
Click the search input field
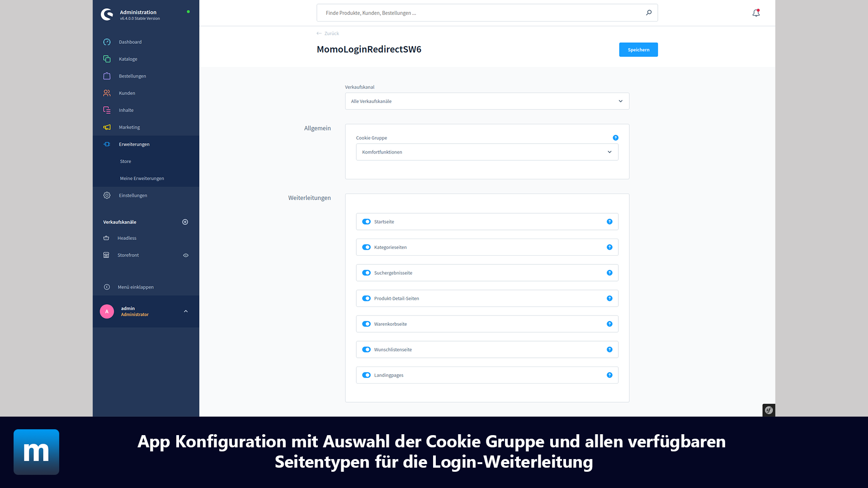point(487,13)
